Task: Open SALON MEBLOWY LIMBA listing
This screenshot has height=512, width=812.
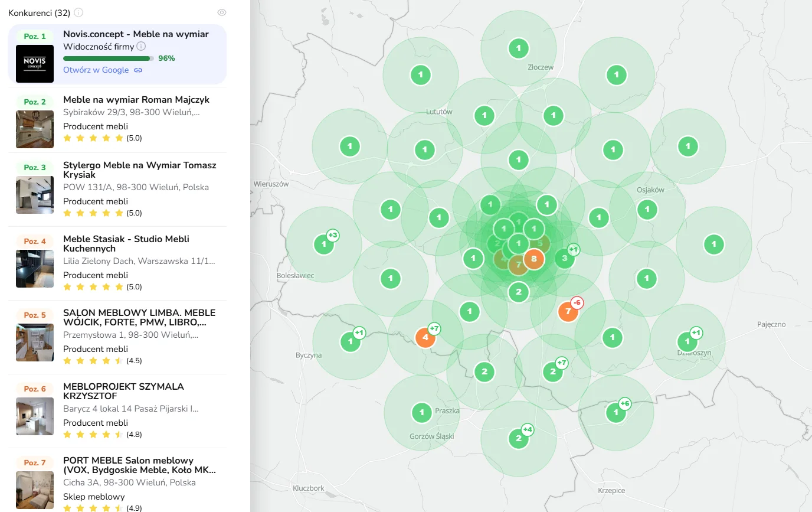Action: (x=139, y=317)
